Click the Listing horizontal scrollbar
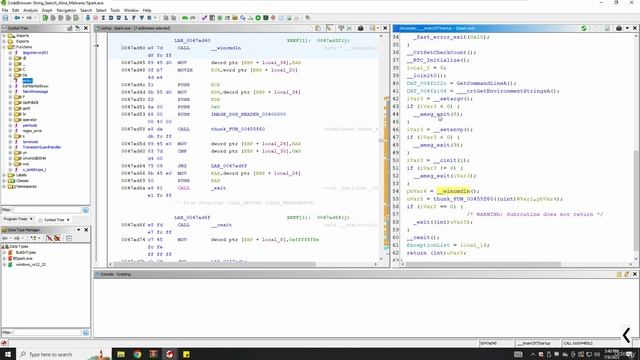640x360 pixels. click(215, 264)
